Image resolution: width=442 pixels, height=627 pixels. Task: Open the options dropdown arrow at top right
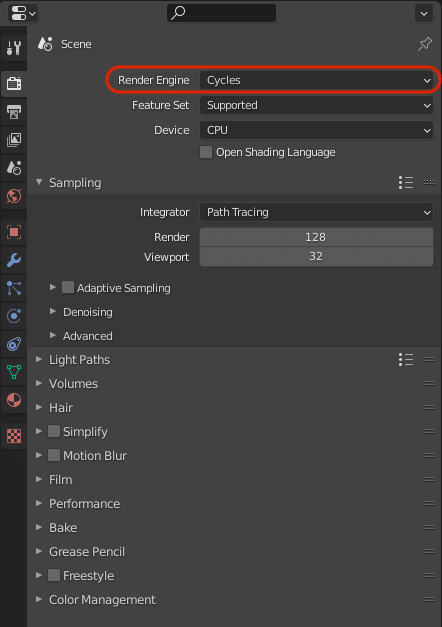click(424, 13)
